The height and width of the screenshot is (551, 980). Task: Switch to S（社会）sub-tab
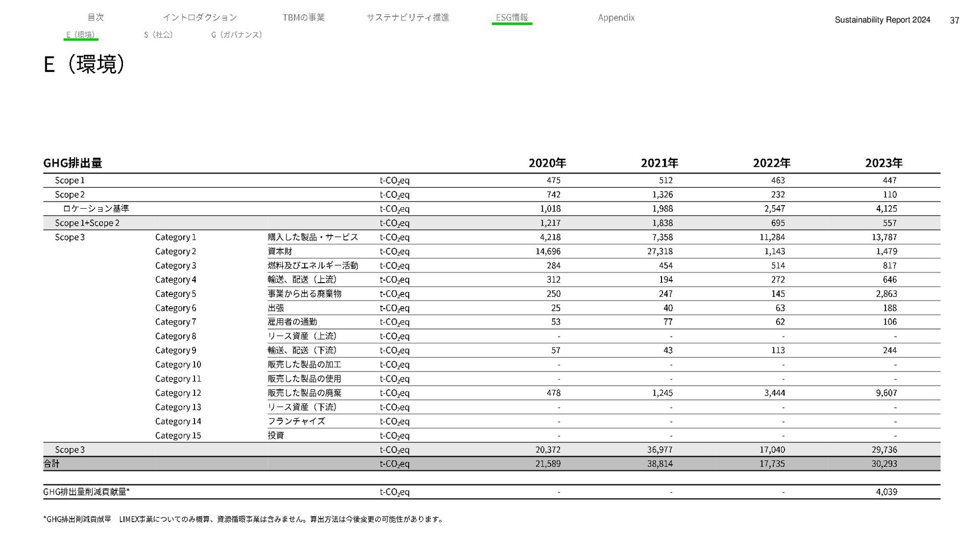coord(158,35)
